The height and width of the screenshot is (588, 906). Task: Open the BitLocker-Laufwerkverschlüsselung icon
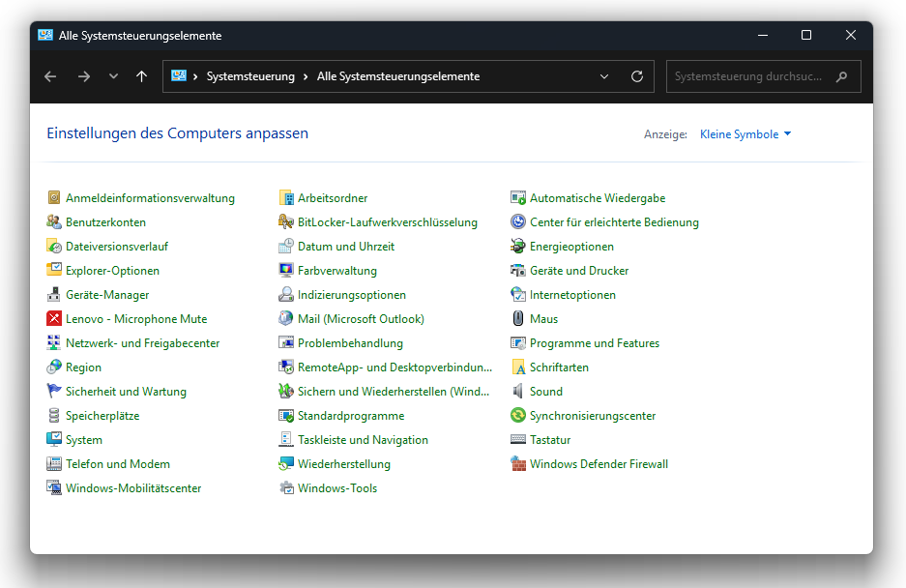286,222
